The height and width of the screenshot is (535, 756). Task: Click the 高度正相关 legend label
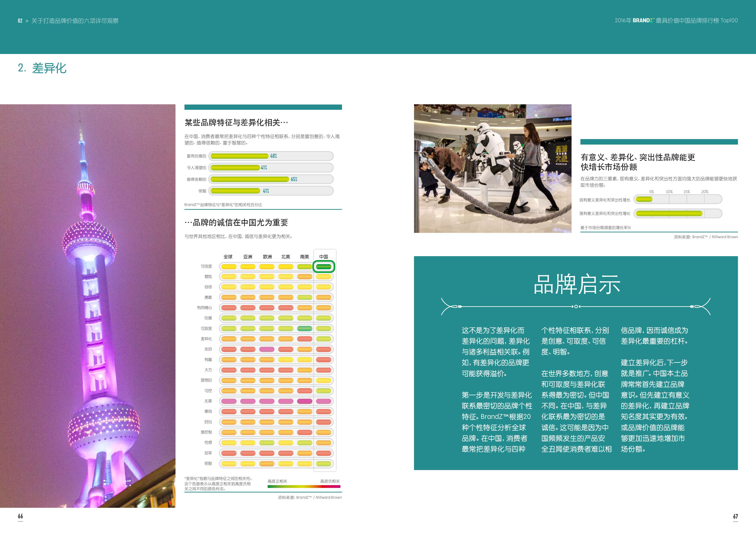tap(277, 481)
